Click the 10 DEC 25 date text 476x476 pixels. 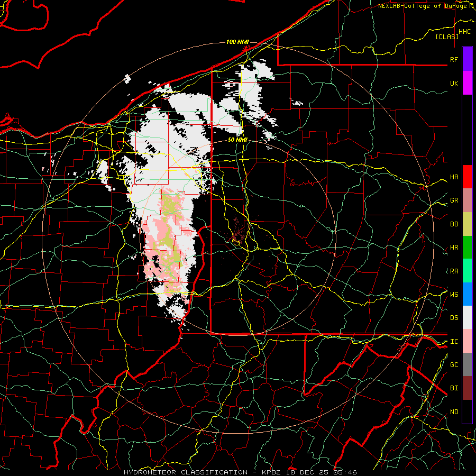click(x=307, y=472)
